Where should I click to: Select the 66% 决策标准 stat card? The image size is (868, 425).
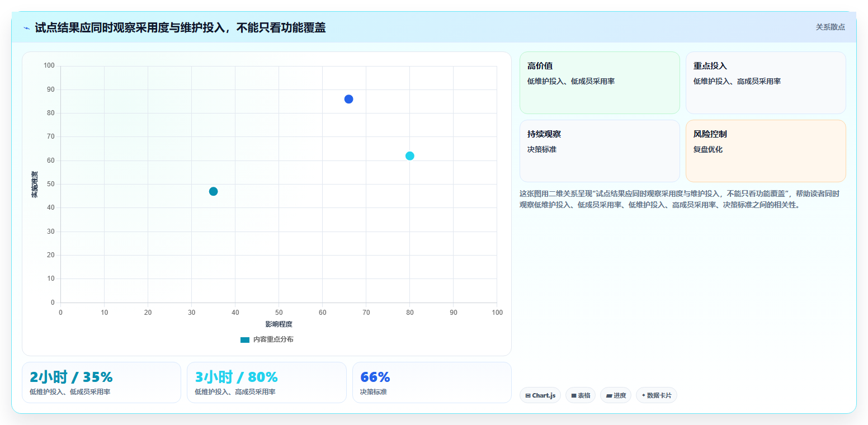tap(432, 382)
